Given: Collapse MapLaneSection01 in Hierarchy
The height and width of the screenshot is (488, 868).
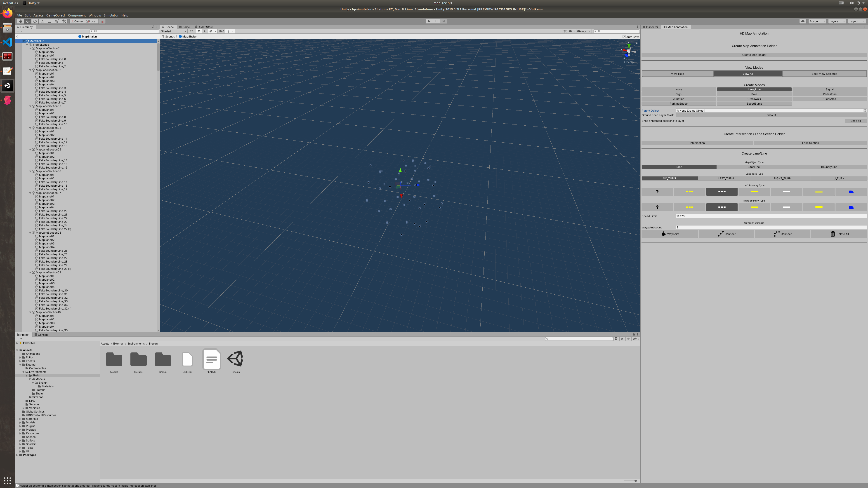Looking at the screenshot, I should point(30,48).
